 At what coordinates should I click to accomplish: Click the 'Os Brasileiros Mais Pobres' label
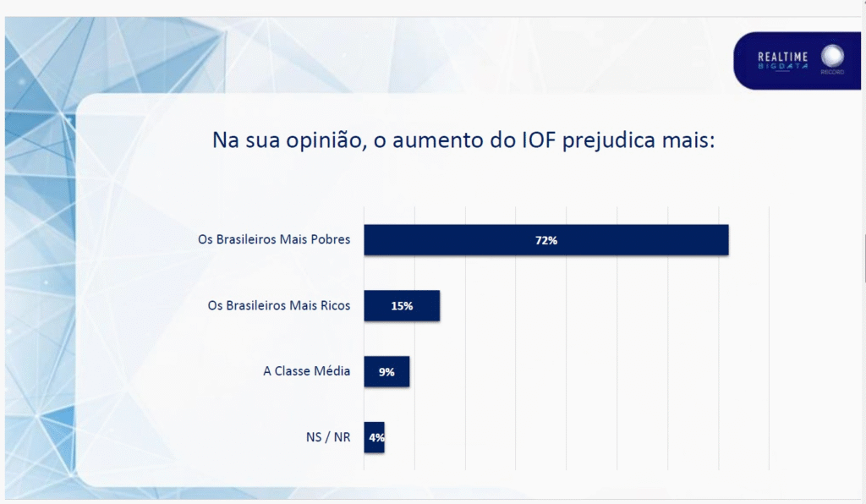(x=274, y=239)
